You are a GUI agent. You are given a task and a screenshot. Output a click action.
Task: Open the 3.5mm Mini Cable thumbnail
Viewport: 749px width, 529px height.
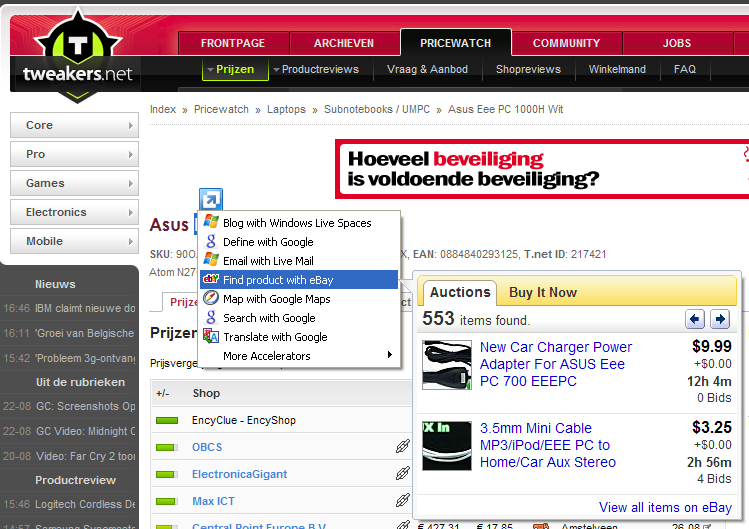(447, 445)
